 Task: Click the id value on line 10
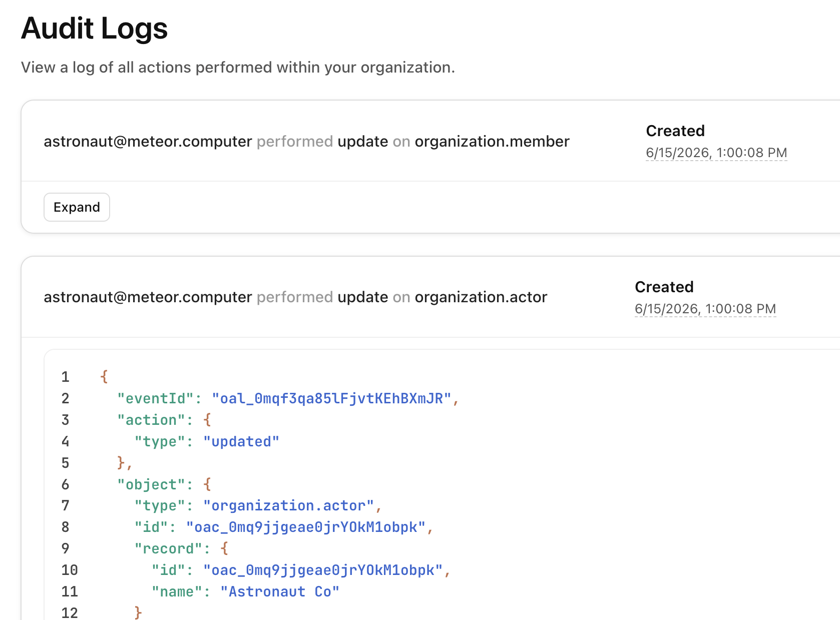[x=323, y=570]
